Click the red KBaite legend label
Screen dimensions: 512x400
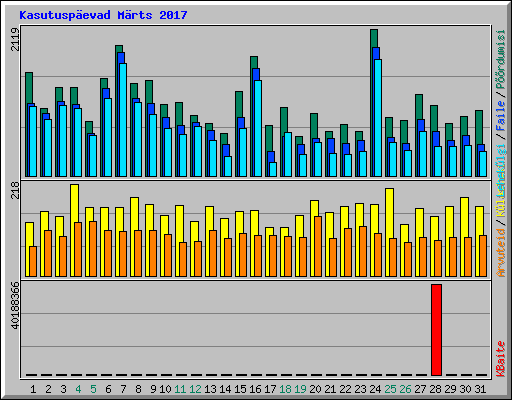click(500, 359)
